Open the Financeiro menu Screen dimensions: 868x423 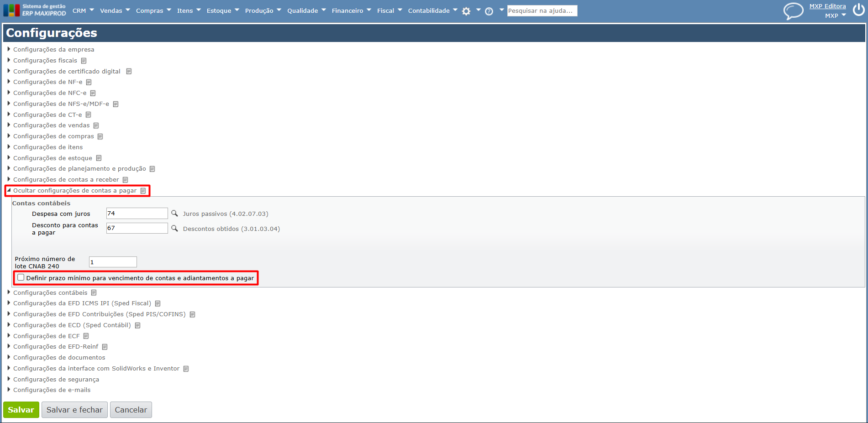tap(352, 10)
